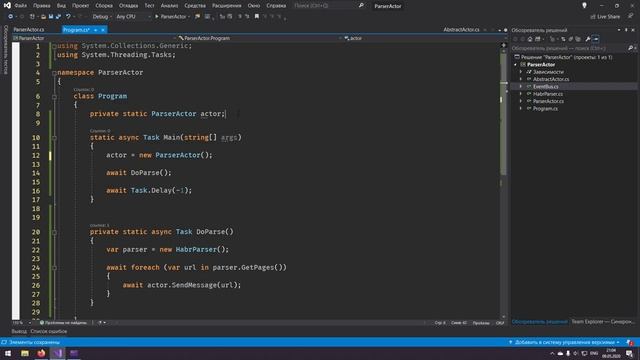Click the Save file toolbar icon
This screenshot has width=640, height=360.
tap(51, 17)
